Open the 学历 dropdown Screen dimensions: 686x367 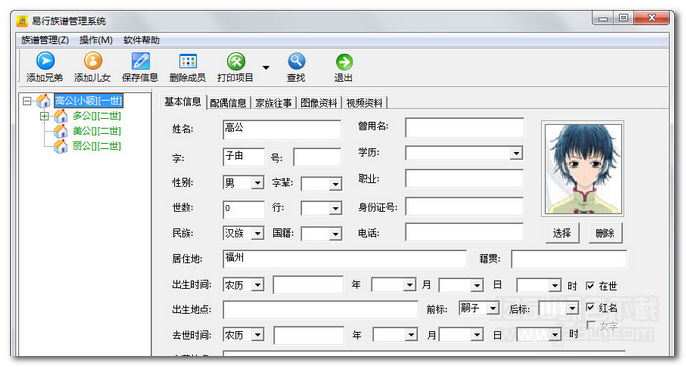tap(517, 153)
